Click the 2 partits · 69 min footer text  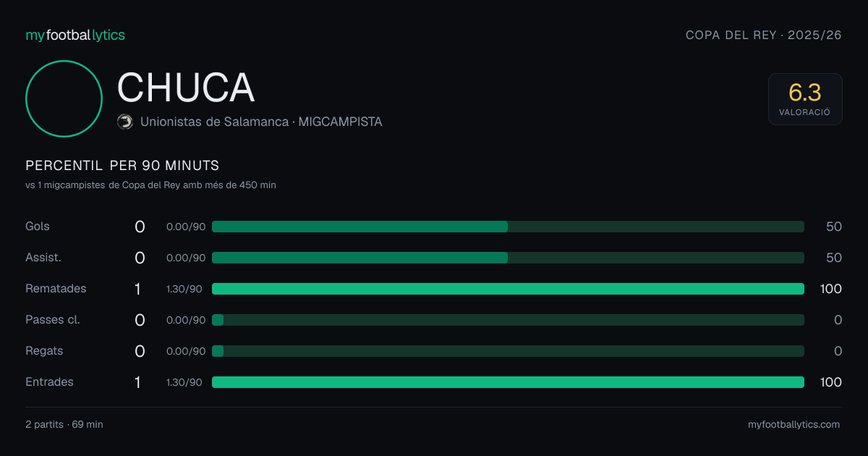(64, 425)
